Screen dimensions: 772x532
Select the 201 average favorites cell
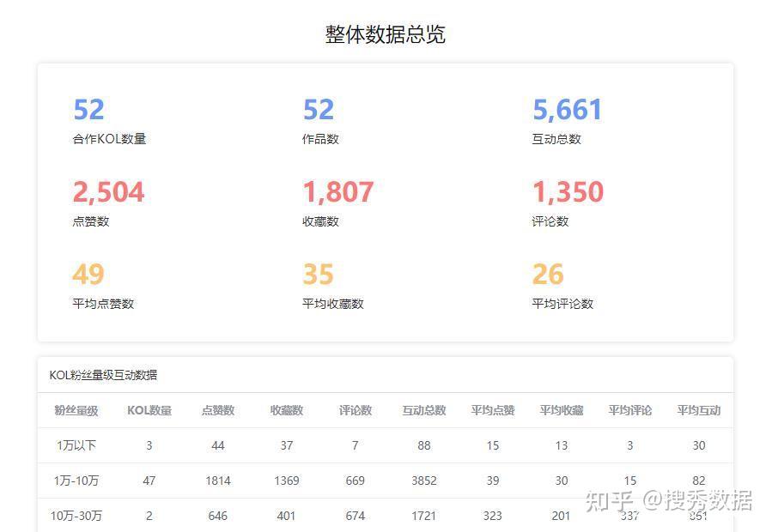tap(562, 516)
